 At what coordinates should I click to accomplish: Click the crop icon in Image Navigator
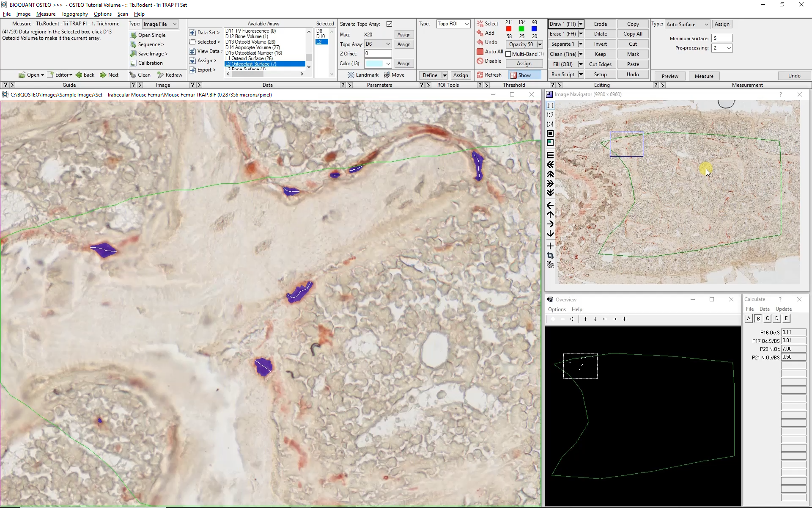pyautogui.click(x=550, y=255)
